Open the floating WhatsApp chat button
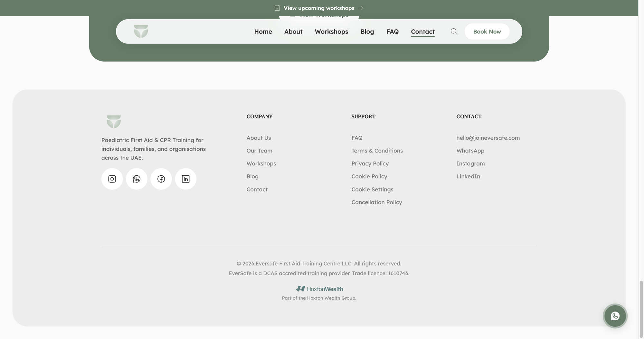This screenshot has width=644, height=339. tap(615, 316)
